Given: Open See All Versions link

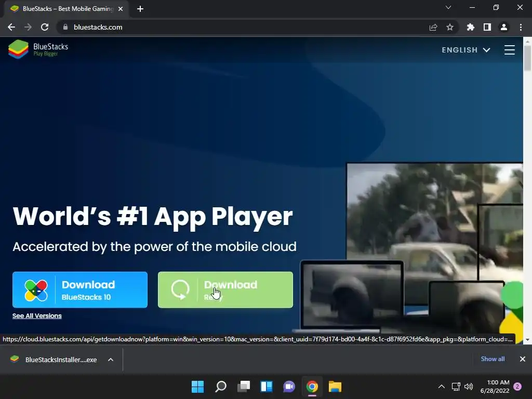Looking at the screenshot, I should point(37,316).
